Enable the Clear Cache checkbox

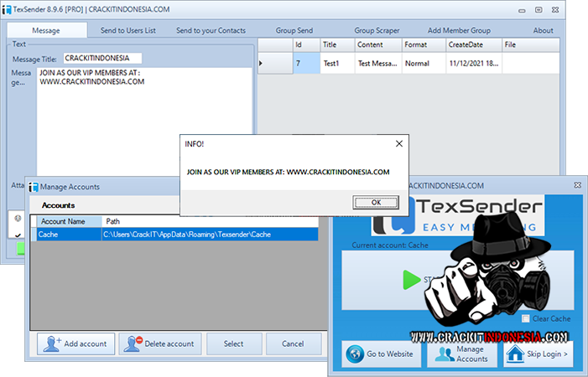point(525,318)
